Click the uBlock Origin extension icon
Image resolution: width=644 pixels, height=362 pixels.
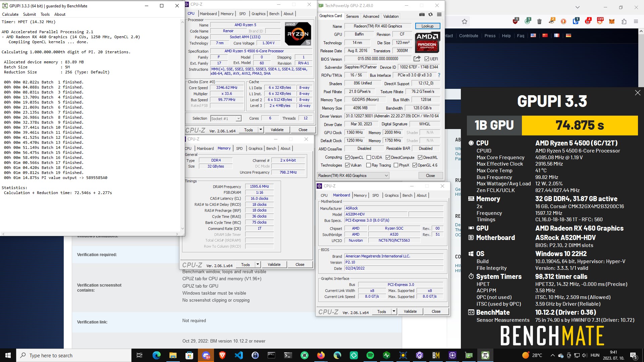coord(516,21)
